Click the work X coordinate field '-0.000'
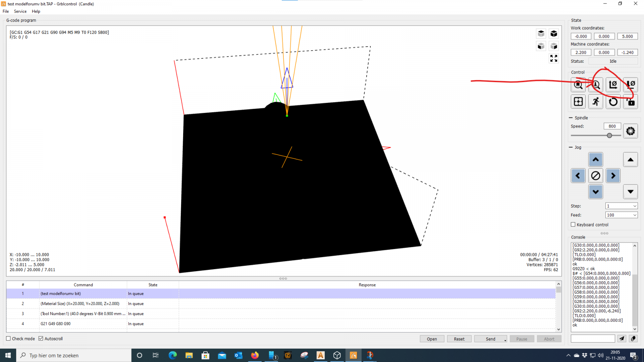 [581, 36]
